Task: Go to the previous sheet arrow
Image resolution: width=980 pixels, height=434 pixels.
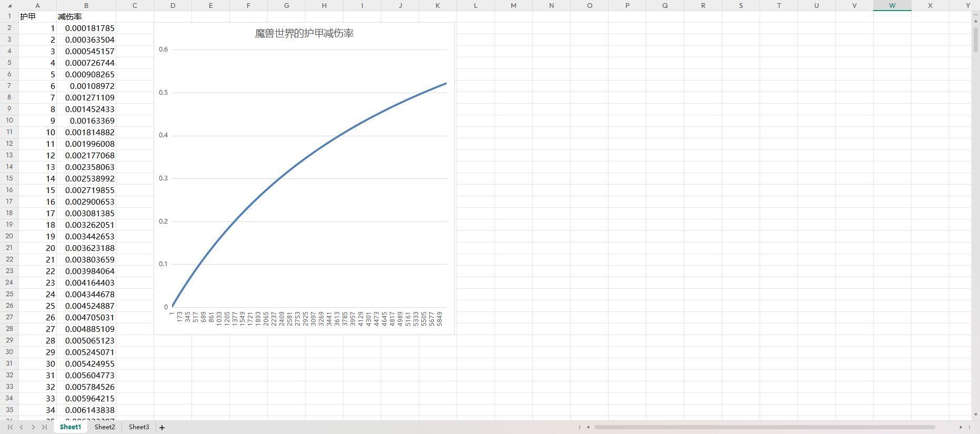Action: [x=22, y=427]
